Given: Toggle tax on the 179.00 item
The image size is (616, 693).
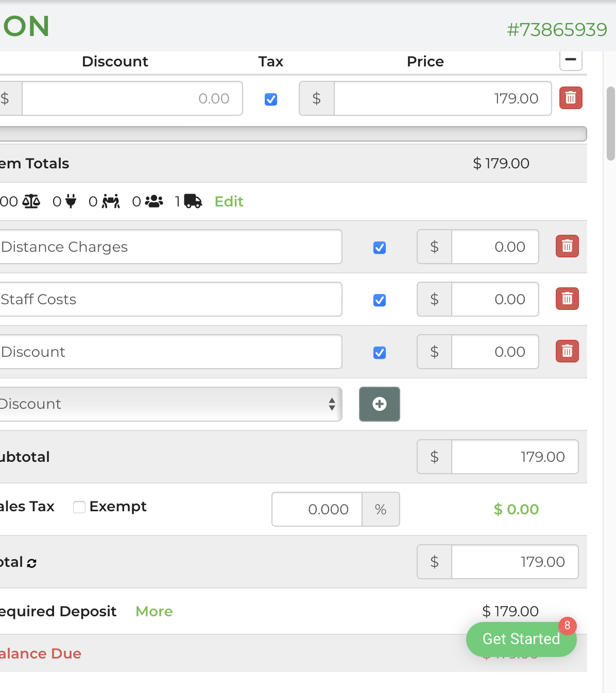Looking at the screenshot, I should (x=271, y=99).
